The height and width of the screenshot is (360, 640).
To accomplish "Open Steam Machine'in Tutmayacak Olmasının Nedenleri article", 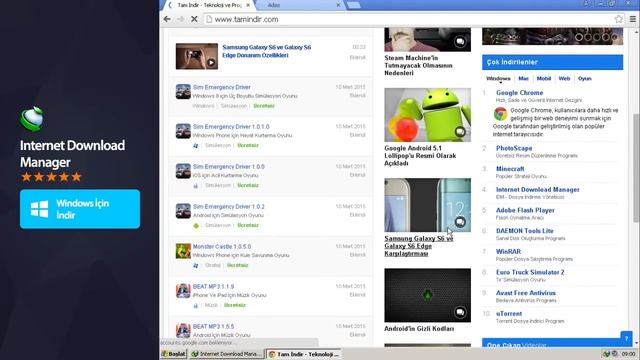I will coord(418,65).
